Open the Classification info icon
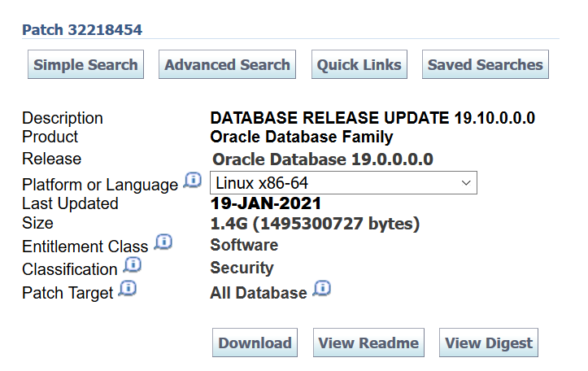 [132, 265]
